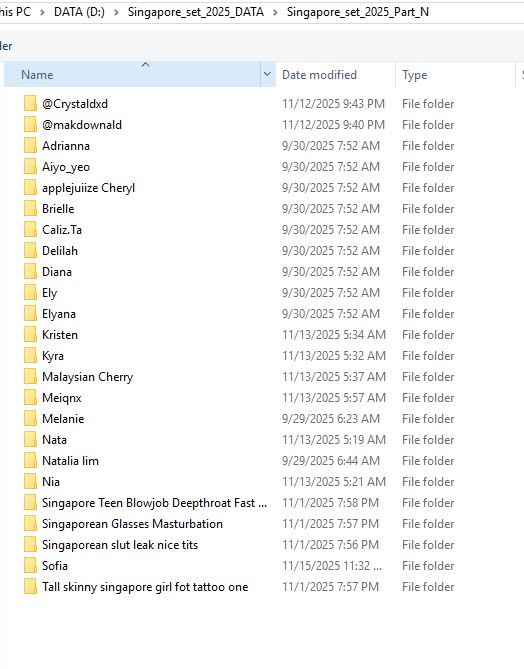Select the Melanie folder icon

[x=30, y=419]
